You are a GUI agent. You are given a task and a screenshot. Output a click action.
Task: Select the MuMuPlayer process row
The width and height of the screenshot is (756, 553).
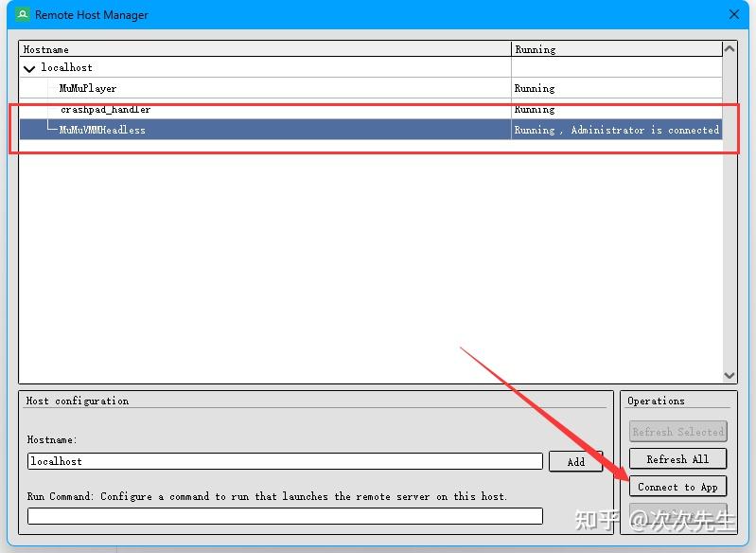88,89
